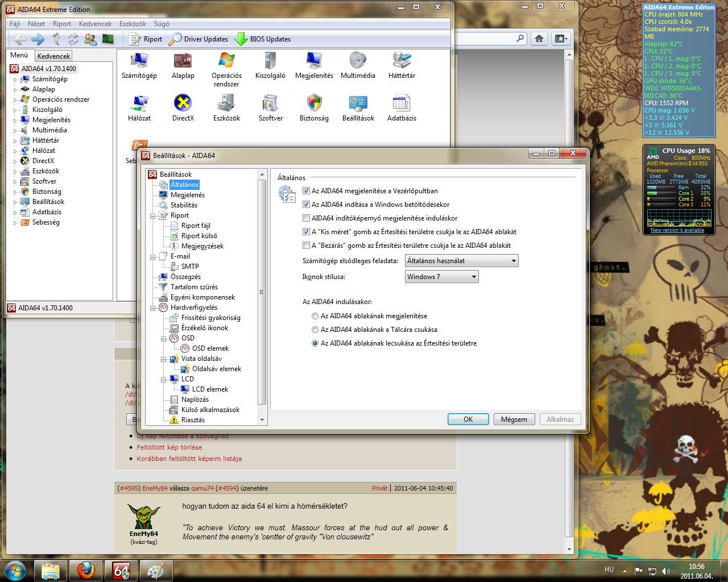The width and height of the screenshot is (728, 582).
Task: Open the Háttértár storage icon
Action: [x=402, y=66]
